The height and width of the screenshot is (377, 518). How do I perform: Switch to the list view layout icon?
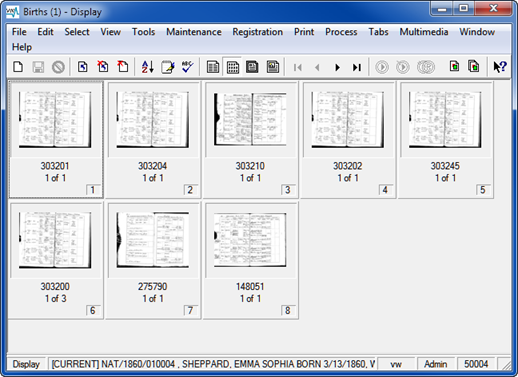click(213, 67)
